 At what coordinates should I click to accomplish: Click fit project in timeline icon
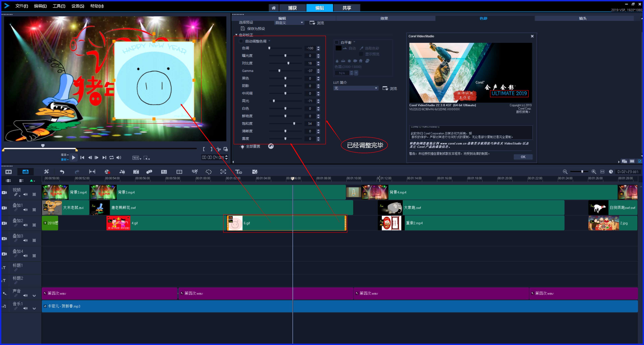(x=92, y=172)
